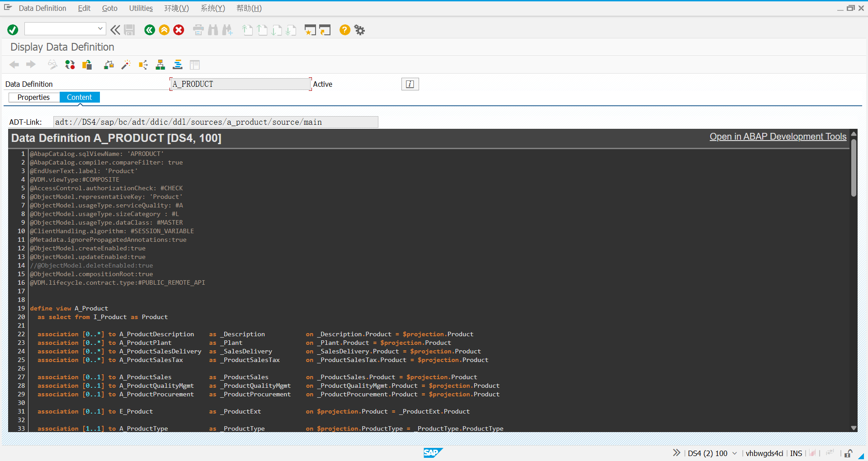Open the 帮助(H) menu
The height and width of the screenshot is (461, 868).
(x=249, y=8)
